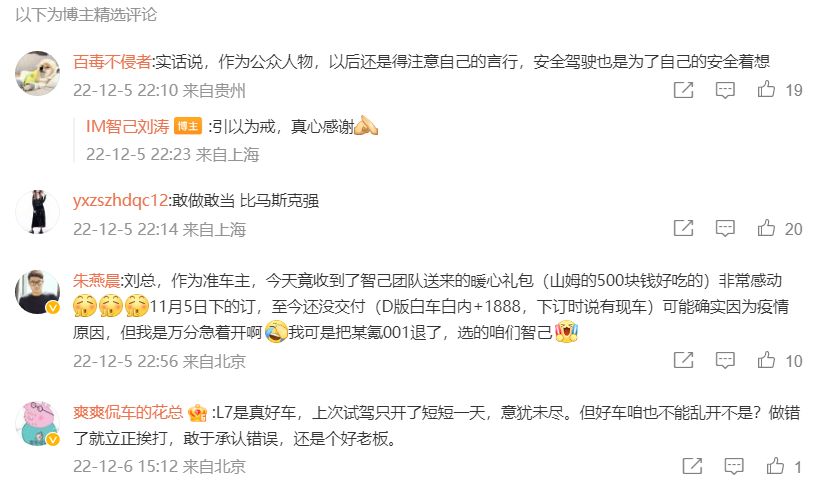This screenshot has width=819, height=503.
Task: Share 朱燕晨's comment
Action: pyautogui.click(x=683, y=360)
